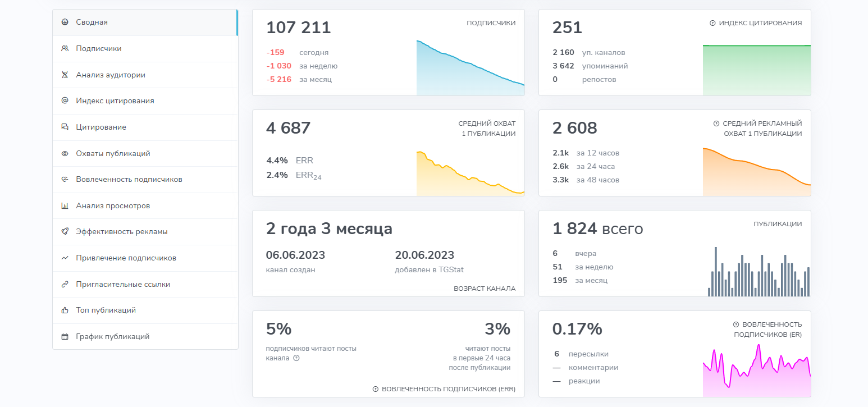Click the people icon next to Подписчики

point(66,48)
